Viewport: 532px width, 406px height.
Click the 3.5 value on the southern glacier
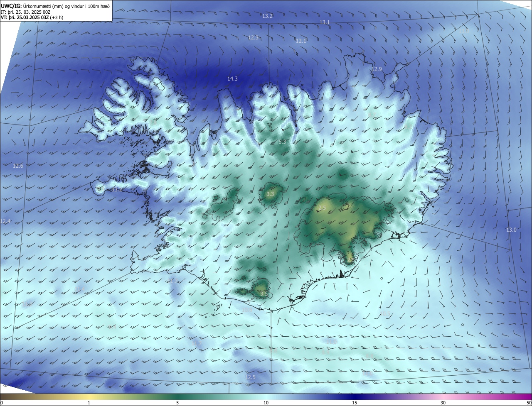click(x=264, y=293)
